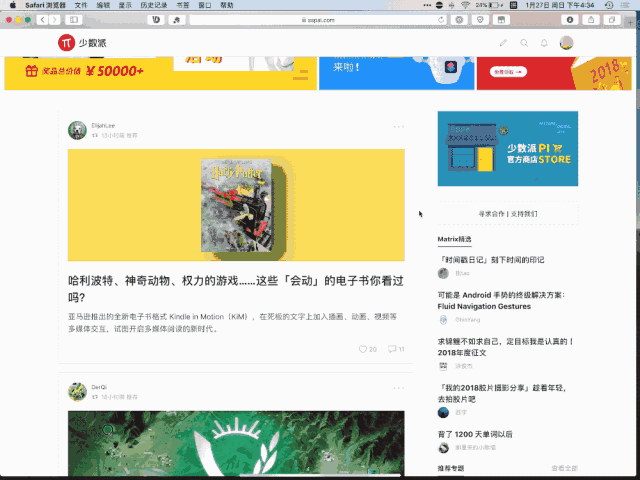Go back with Safari back arrow
The height and width of the screenshot is (480, 640).
pyautogui.click(x=42, y=20)
